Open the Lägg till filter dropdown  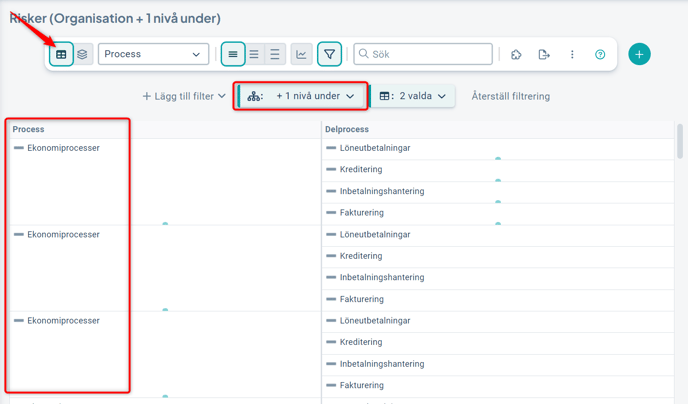(184, 96)
